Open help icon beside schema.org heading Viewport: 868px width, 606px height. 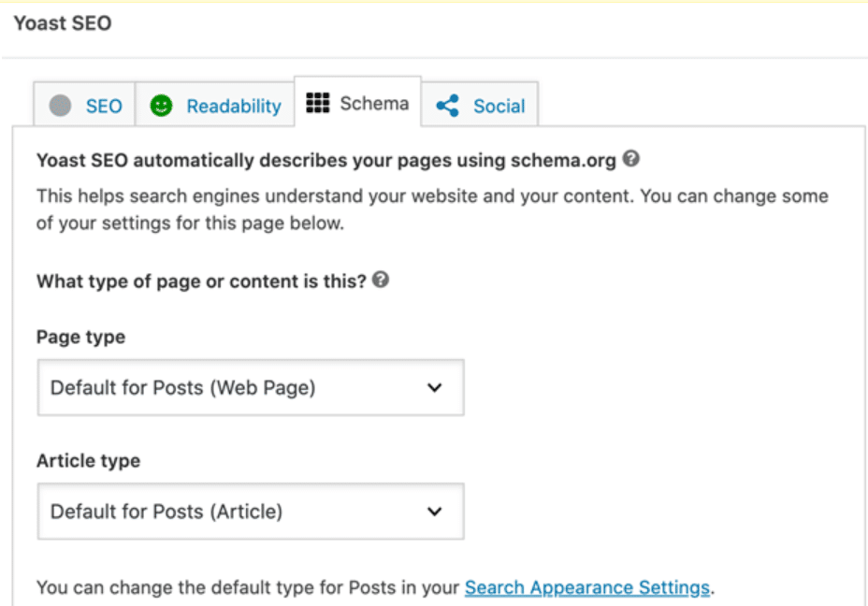point(631,159)
